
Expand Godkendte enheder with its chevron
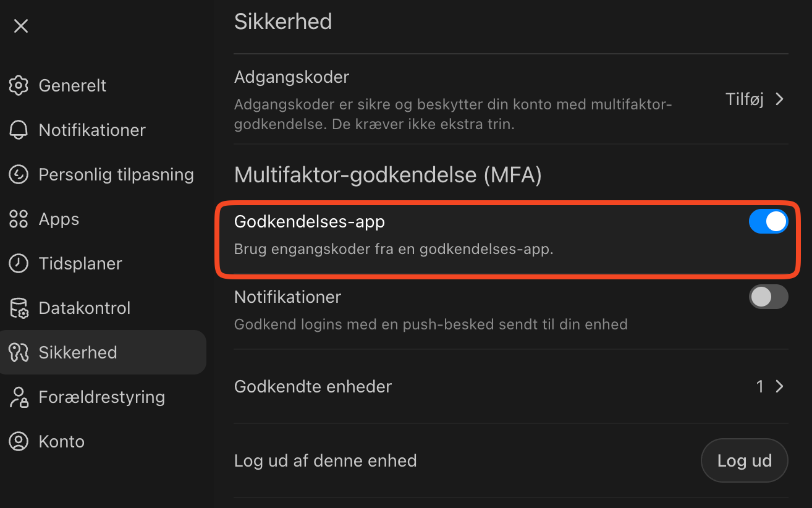[x=779, y=386]
